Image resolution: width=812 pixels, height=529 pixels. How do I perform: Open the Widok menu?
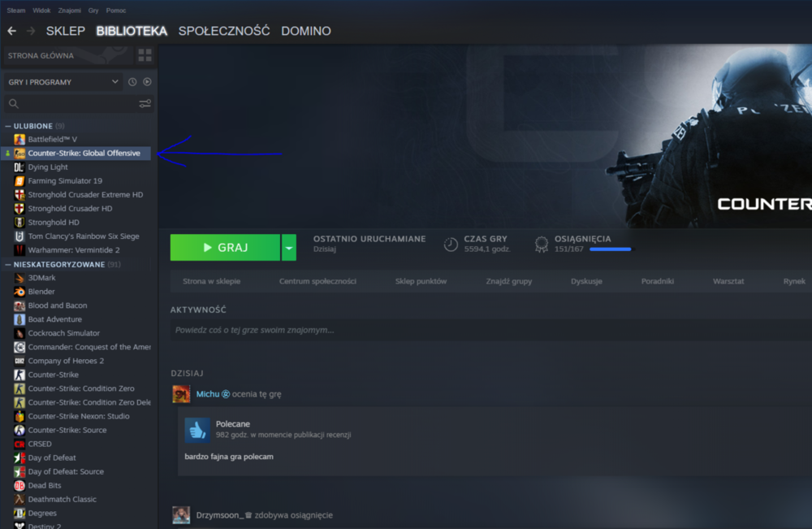(x=41, y=11)
